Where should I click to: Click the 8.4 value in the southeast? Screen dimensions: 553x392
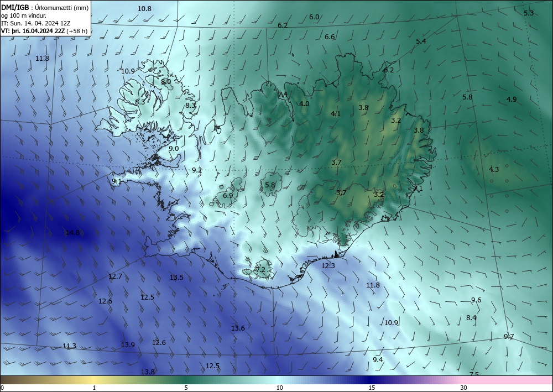point(471,317)
